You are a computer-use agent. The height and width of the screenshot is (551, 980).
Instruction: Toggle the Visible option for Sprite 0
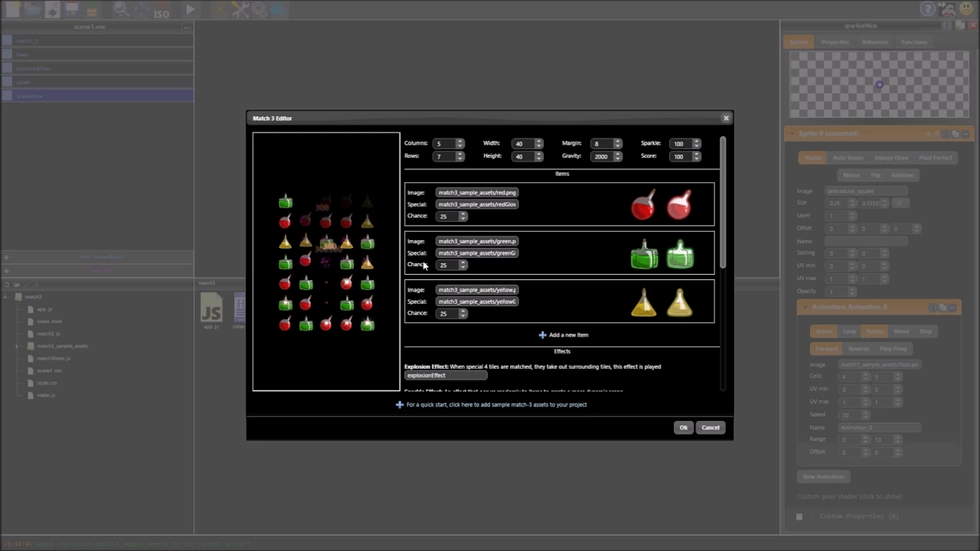[813, 158]
